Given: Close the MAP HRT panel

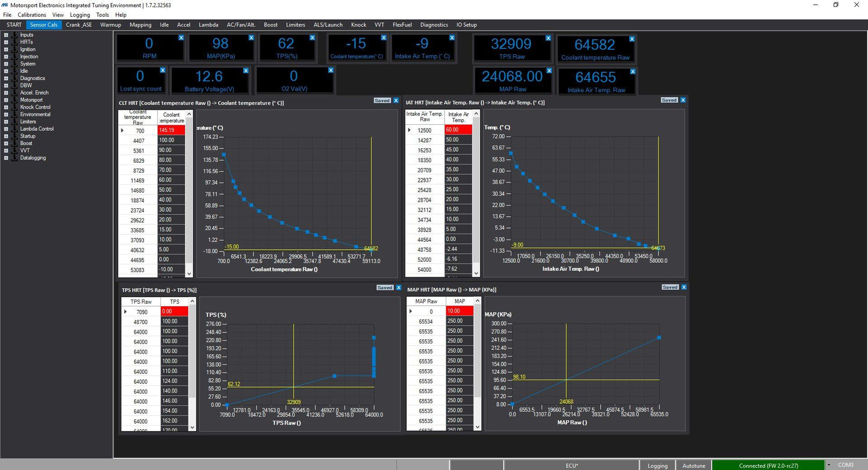Looking at the screenshot, I should (x=684, y=288).
